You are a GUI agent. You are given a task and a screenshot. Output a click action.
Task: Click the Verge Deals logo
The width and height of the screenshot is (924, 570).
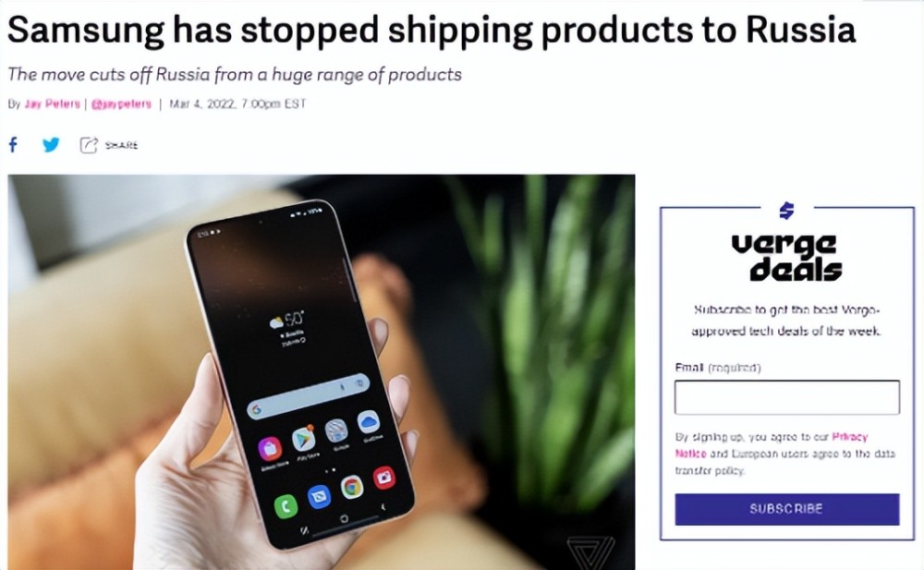[786, 257]
